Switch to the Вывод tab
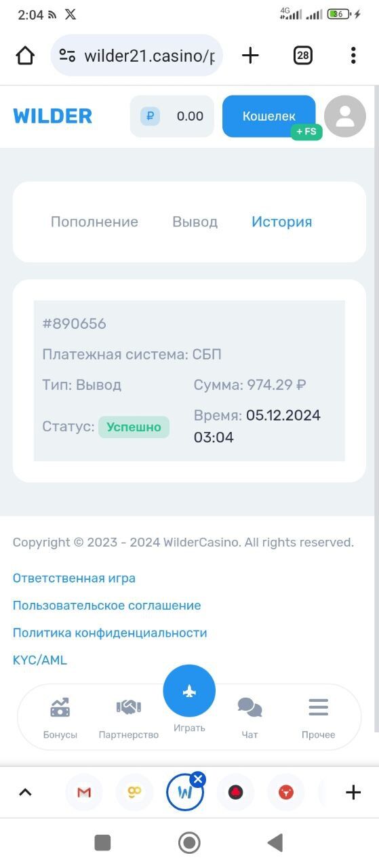The image size is (379, 868). click(195, 222)
